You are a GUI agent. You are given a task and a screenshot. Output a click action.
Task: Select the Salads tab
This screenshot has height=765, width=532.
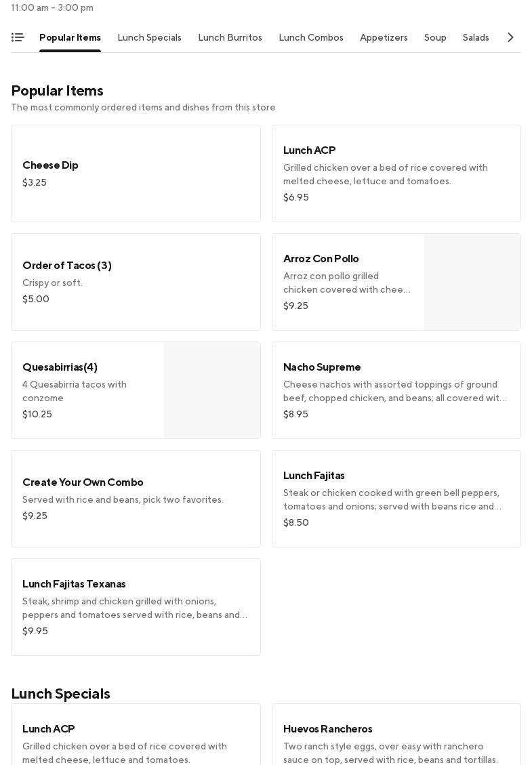tap(476, 37)
